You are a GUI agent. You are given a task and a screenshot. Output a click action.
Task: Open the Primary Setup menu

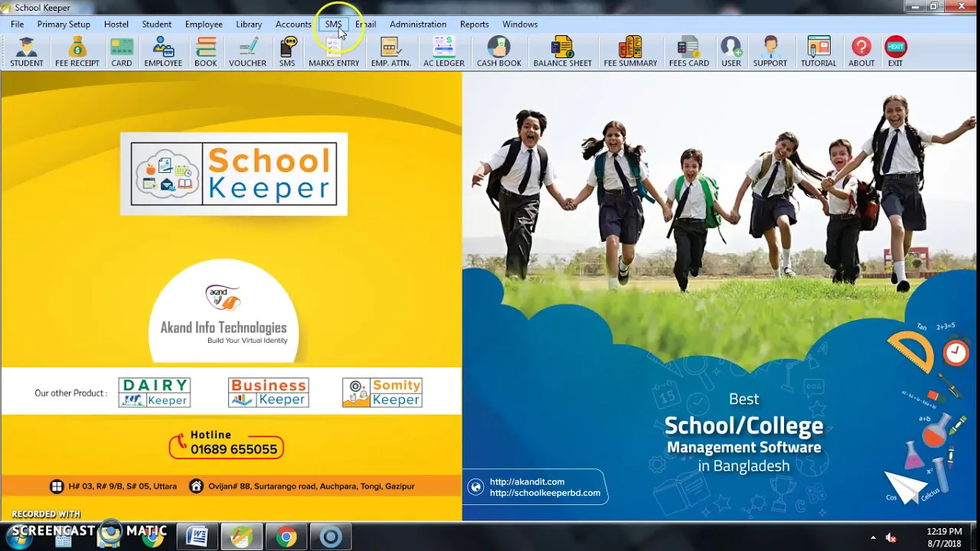pyautogui.click(x=64, y=24)
